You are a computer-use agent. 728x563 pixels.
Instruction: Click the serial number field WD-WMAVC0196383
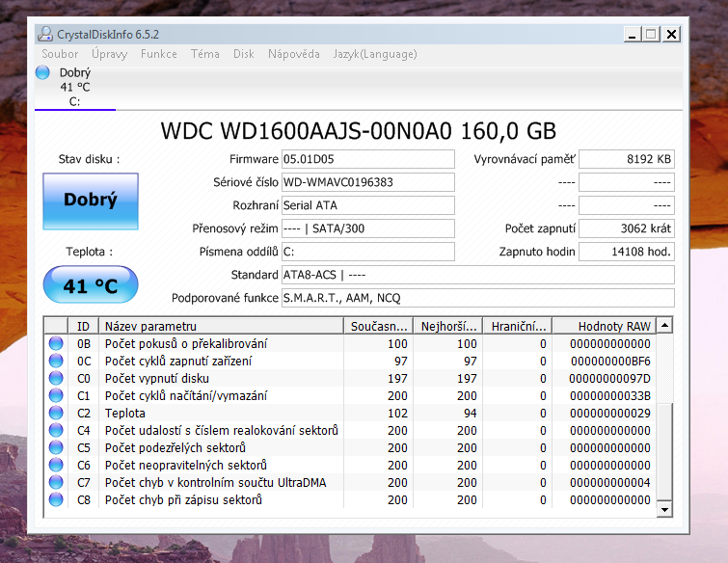tap(366, 182)
